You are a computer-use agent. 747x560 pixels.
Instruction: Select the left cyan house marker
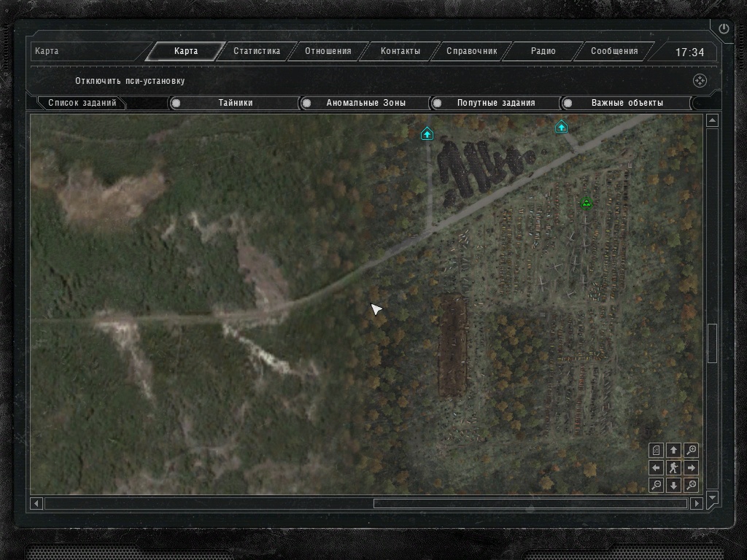pyautogui.click(x=427, y=134)
